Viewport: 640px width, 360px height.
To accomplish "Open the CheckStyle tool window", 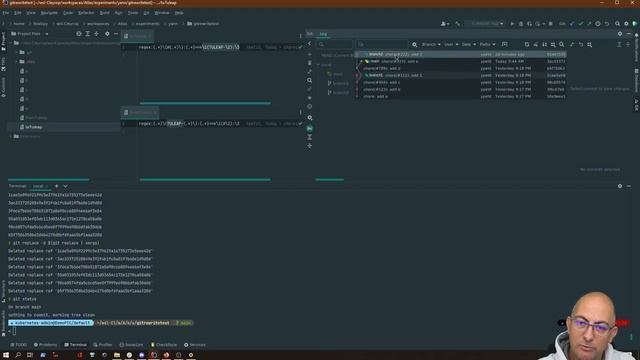I will tap(164, 345).
